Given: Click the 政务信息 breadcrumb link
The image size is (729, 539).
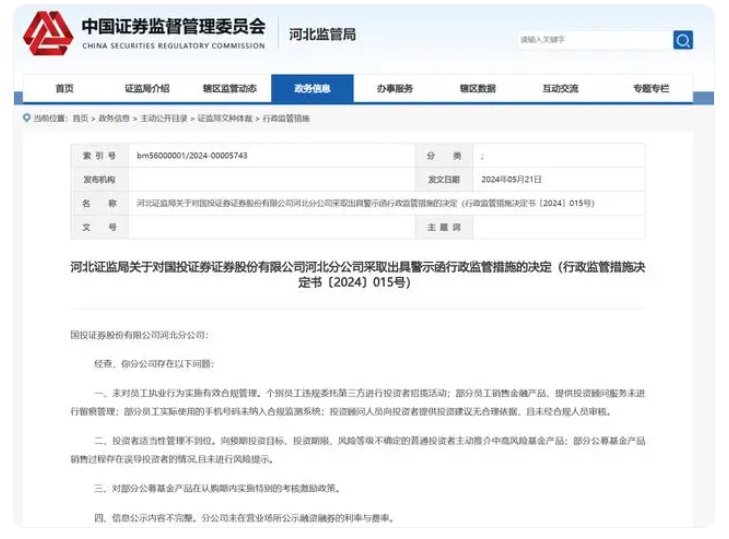Looking at the screenshot, I should pos(114,118).
